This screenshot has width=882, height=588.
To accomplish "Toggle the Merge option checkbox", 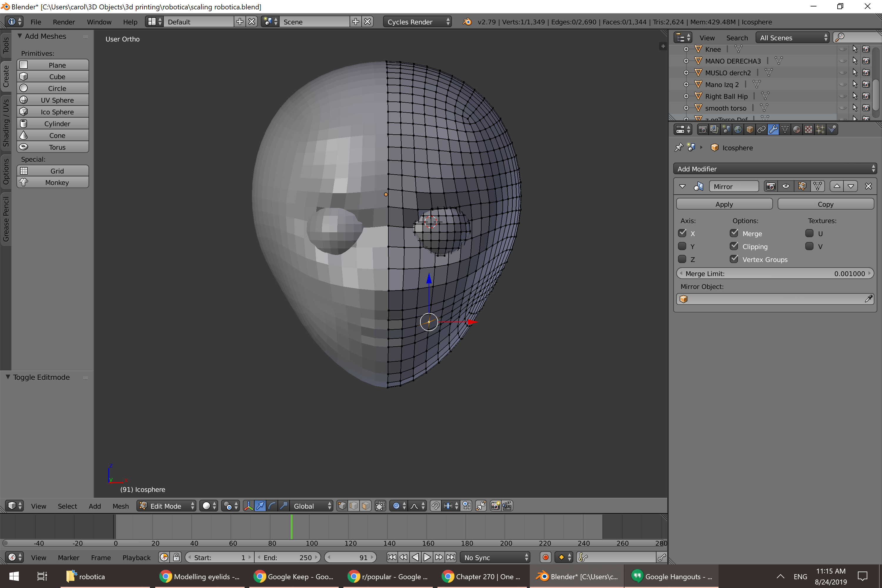I will click(x=734, y=233).
